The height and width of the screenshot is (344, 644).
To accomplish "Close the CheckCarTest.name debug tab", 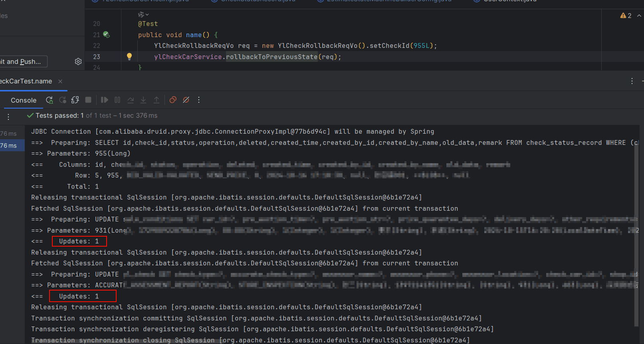I will click(60, 81).
